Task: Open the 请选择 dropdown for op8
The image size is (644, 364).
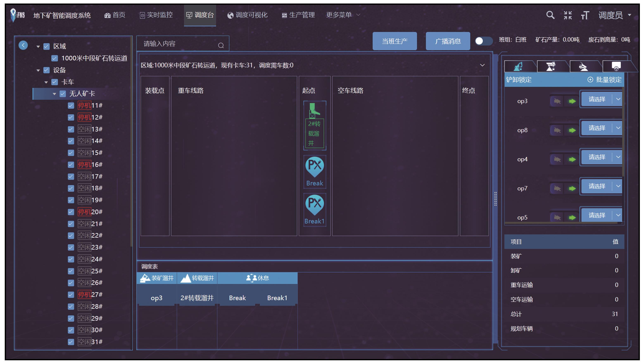Action: point(618,128)
